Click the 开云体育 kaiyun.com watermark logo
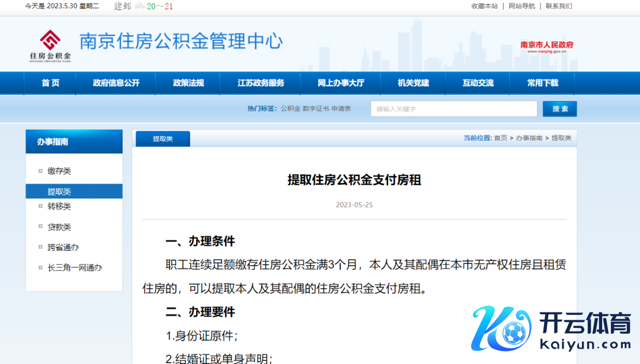The width and height of the screenshot is (640, 364). click(x=551, y=330)
